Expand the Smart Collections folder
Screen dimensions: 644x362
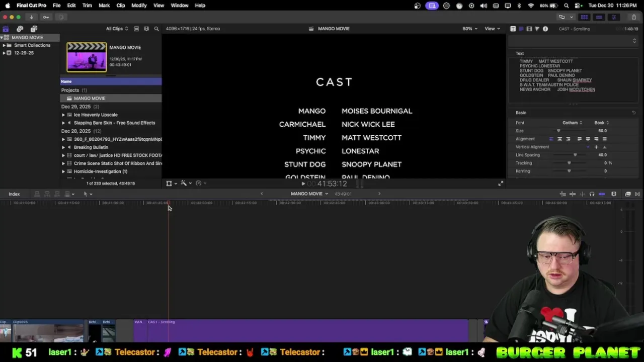pos(4,45)
